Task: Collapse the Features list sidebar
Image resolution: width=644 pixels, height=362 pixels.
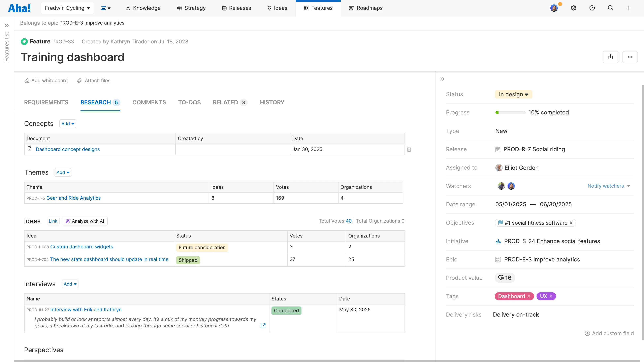Action: tap(7, 25)
